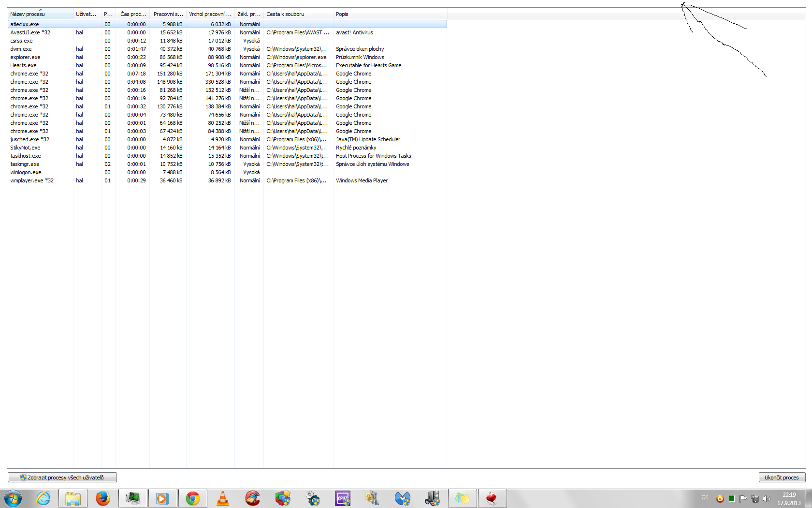This screenshot has width=812, height=508.
Task: Select the dwm.exe process
Action: click(x=227, y=49)
